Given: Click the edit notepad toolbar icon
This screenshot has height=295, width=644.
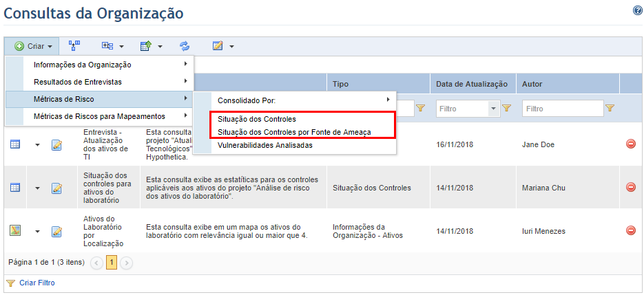Looking at the screenshot, I should click(x=218, y=46).
